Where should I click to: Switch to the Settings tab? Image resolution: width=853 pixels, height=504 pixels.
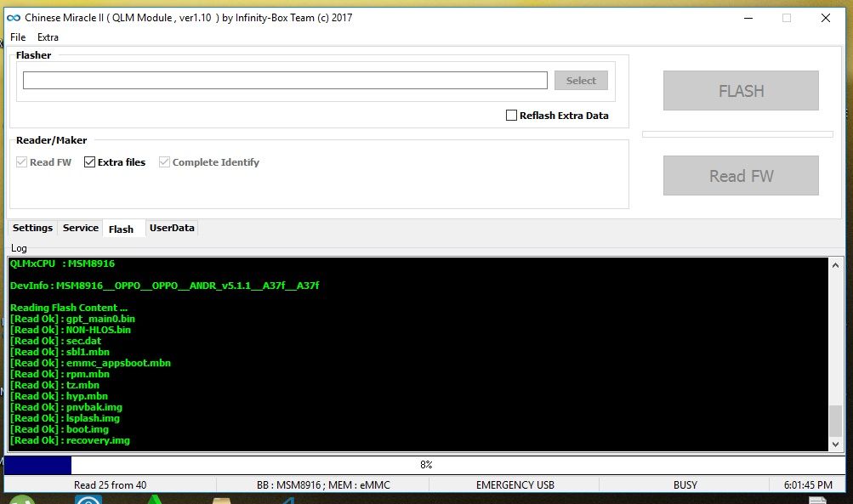[x=32, y=228]
